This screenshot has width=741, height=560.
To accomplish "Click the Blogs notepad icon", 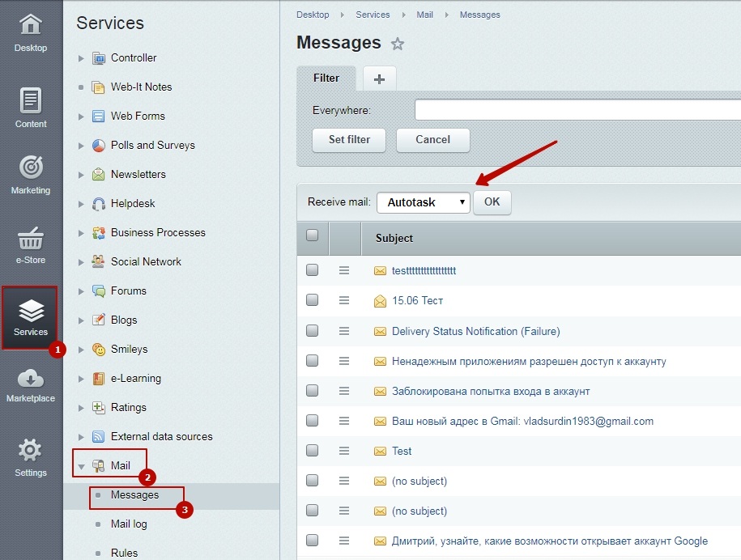I will tap(98, 320).
